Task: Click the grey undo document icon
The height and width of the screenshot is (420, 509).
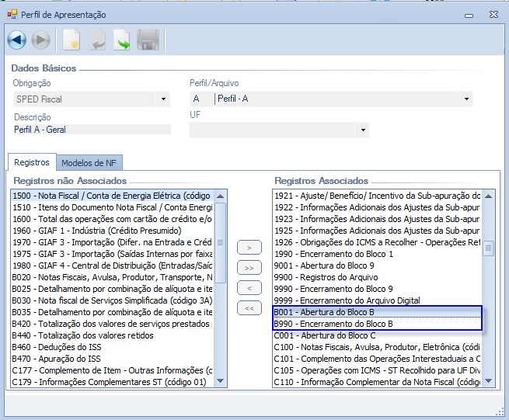Action: (97, 40)
